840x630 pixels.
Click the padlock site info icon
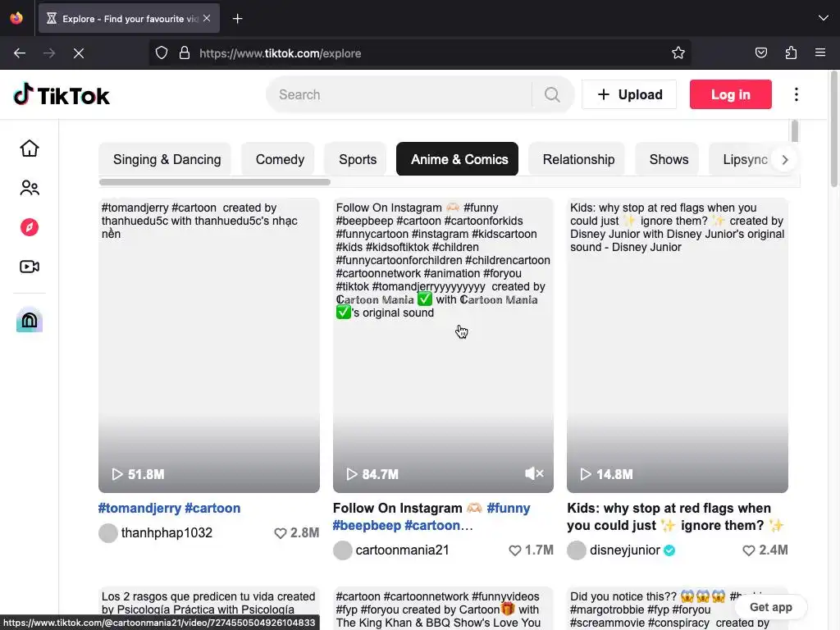click(185, 53)
